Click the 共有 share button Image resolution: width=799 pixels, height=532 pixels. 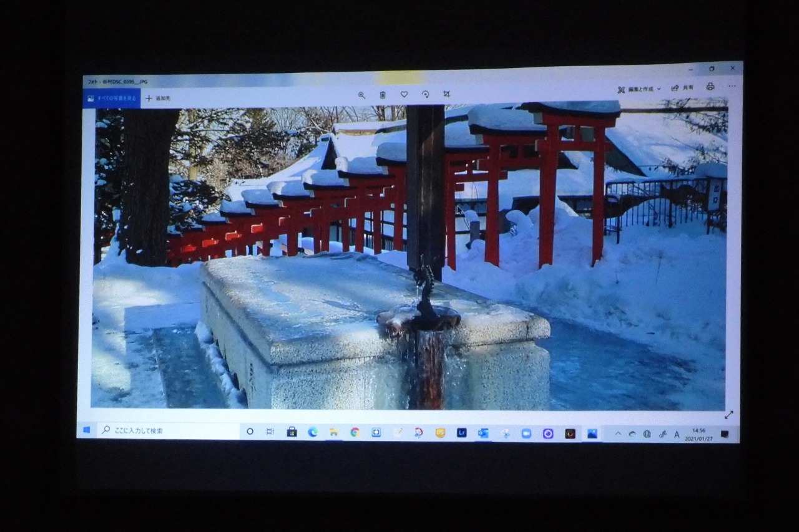[x=682, y=88]
